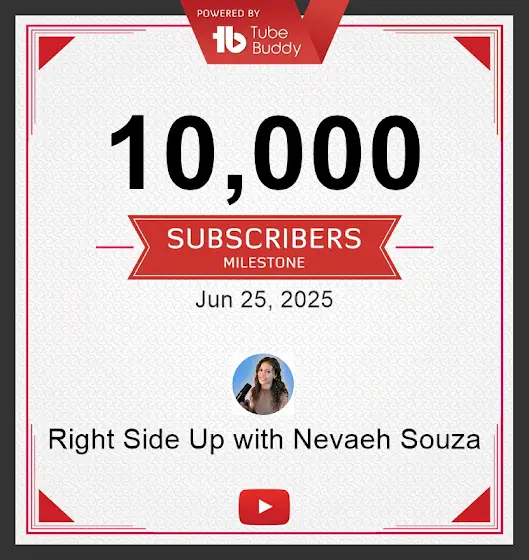Image resolution: width=529 pixels, height=560 pixels.
Task: Click the SUBSCRIBERS banner text
Action: coord(264,238)
